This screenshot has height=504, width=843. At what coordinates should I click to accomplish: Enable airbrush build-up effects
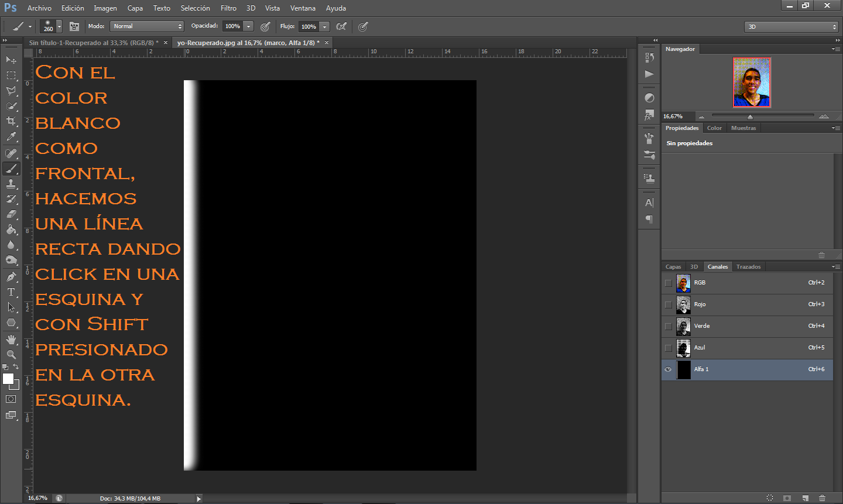point(341,26)
